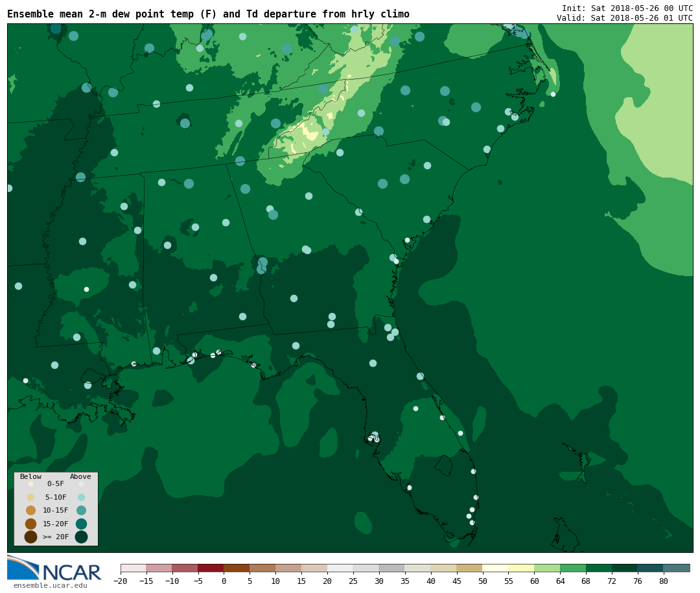The image size is (700, 593).
Task: Click the '80' colorbar tick label
Action: click(664, 581)
